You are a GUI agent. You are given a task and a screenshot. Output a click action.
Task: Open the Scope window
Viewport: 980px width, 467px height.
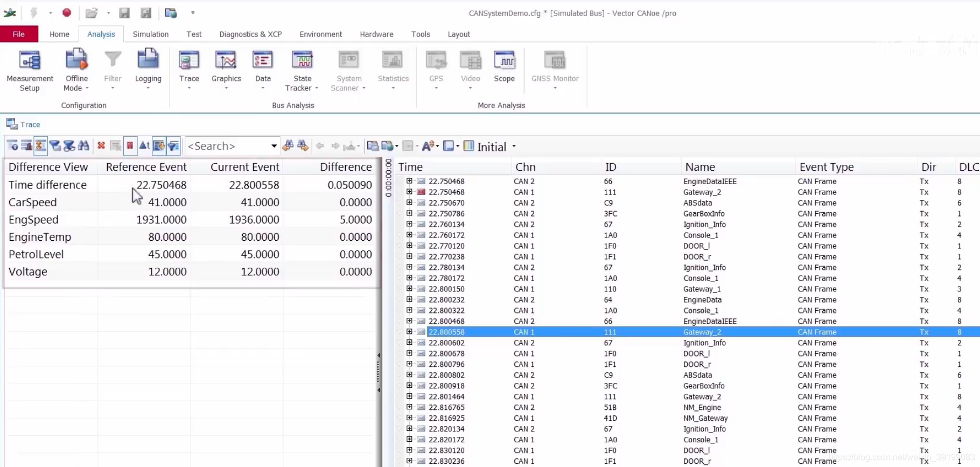pyautogui.click(x=505, y=67)
